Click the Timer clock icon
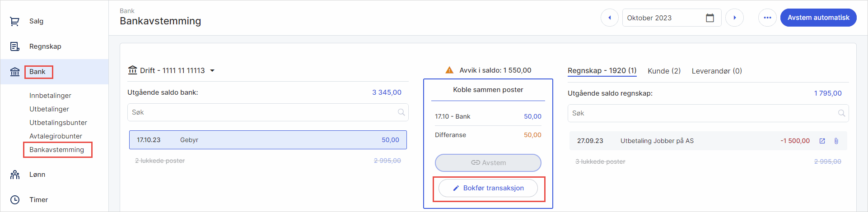 pyautogui.click(x=15, y=200)
